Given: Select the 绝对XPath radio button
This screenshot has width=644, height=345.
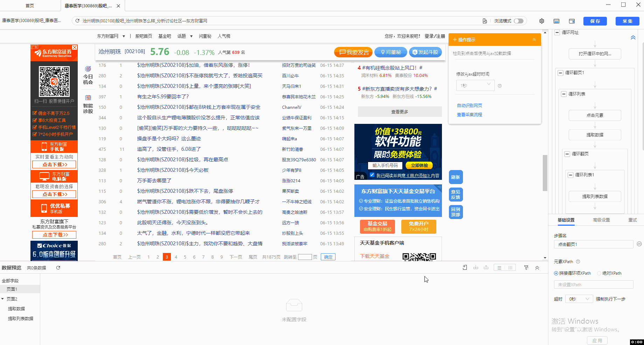Looking at the screenshot, I should pos(599,273).
